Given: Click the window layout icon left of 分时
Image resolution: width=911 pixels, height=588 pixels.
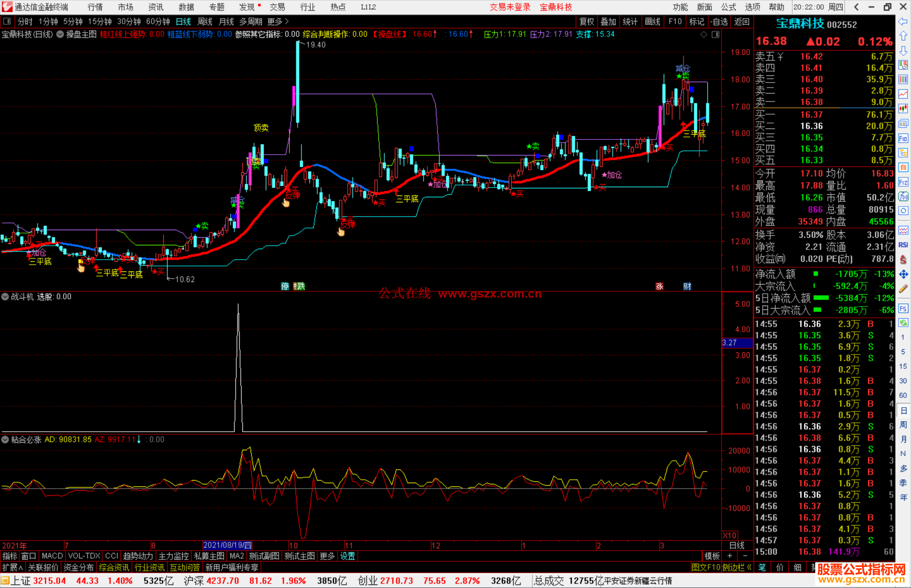Looking at the screenshot, I should 7,21.
